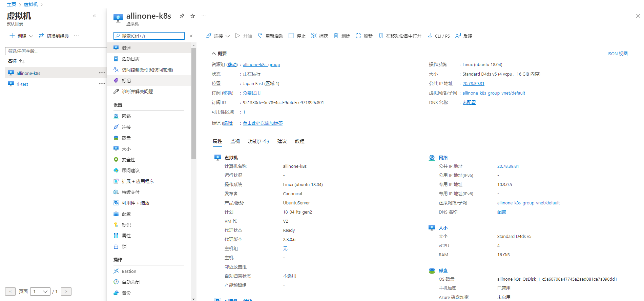This screenshot has width=644, height=301.
Task: Click the resource menu scrollbar
Action: pyautogui.click(x=193, y=103)
